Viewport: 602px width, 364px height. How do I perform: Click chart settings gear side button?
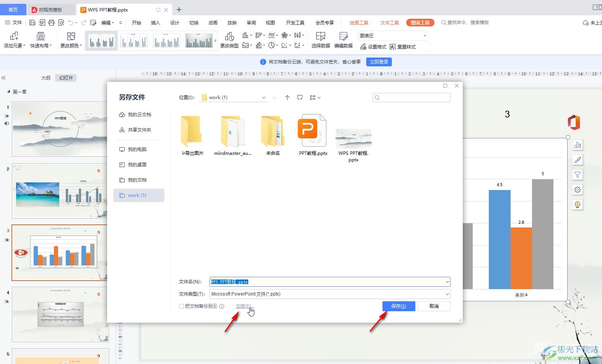578,190
